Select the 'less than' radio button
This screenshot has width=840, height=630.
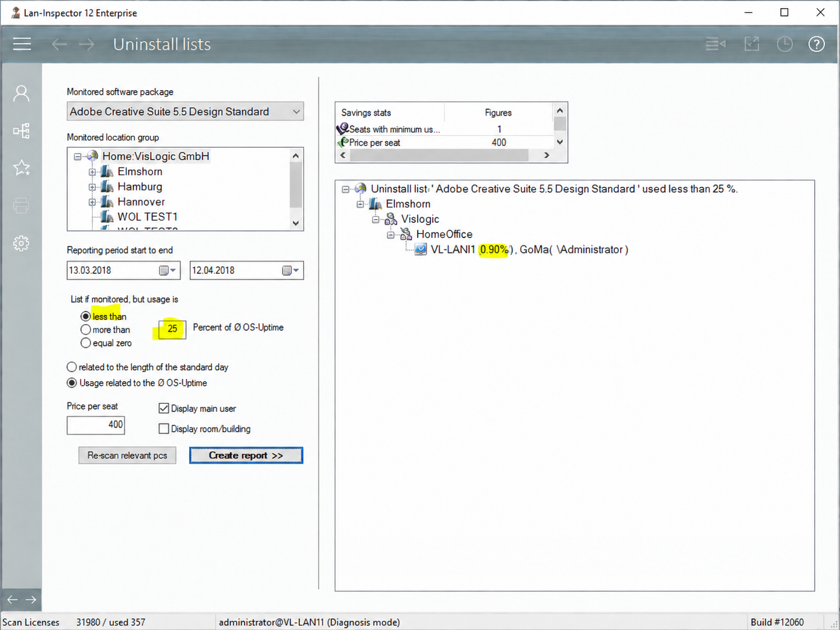pyautogui.click(x=86, y=316)
